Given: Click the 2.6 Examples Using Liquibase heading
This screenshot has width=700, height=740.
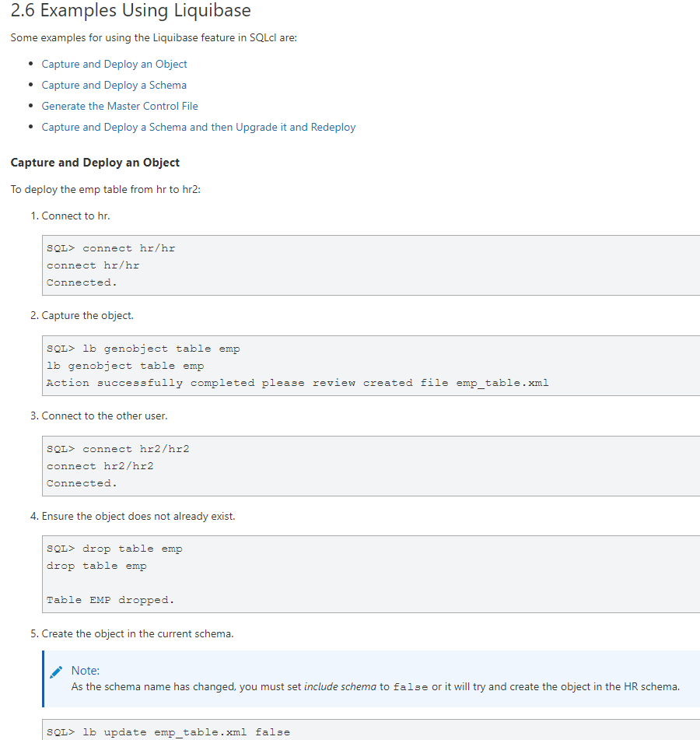Looking at the screenshot, I should (x=131, y=10).
